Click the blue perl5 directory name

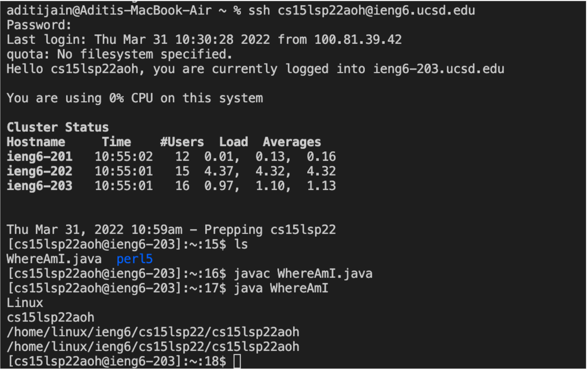coord(134,259)
